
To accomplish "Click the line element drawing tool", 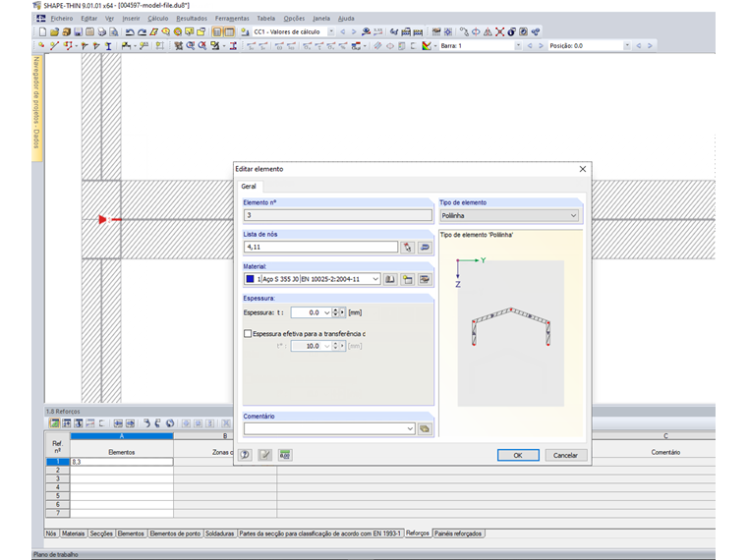I will 54,46.
